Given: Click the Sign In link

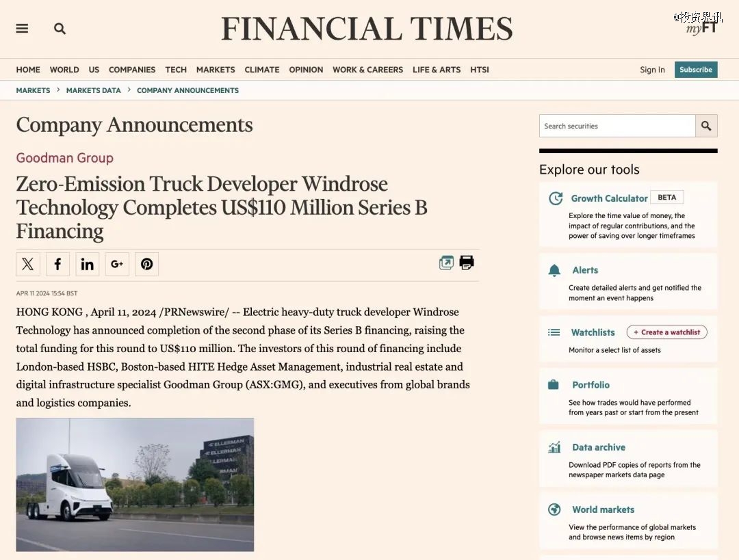Looking at the screenshot, I should 652,70.
